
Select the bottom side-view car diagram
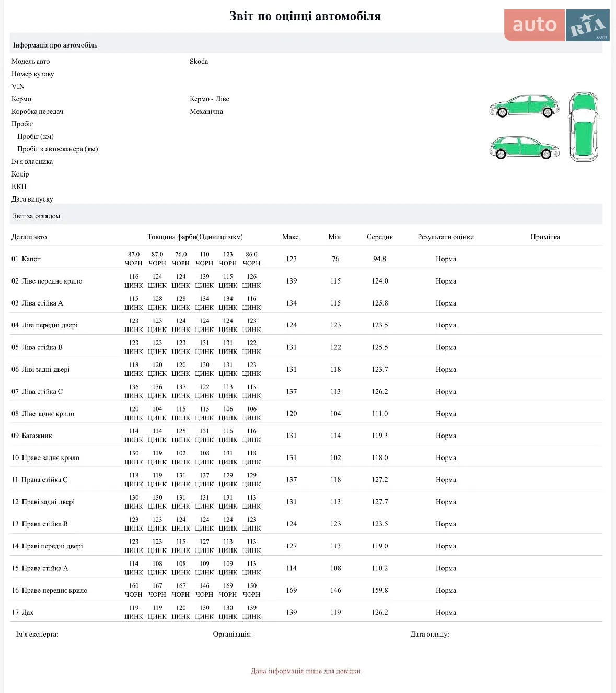click(524, 148)
